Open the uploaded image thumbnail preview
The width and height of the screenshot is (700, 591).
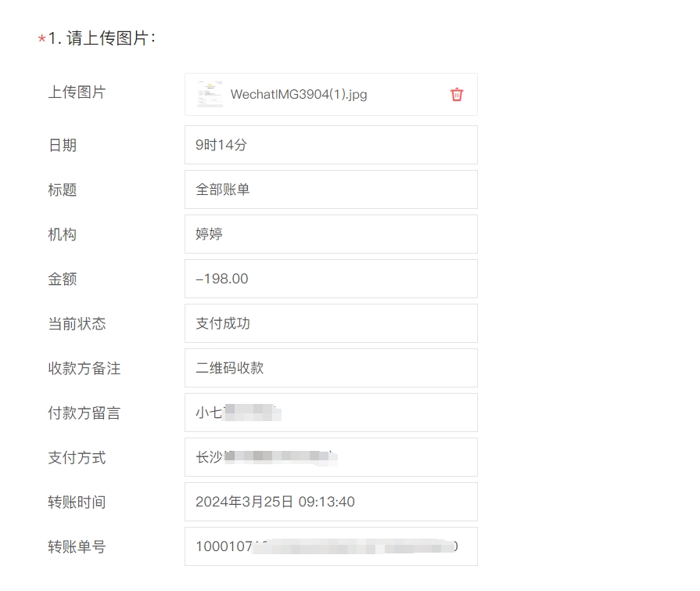[210, 95]
